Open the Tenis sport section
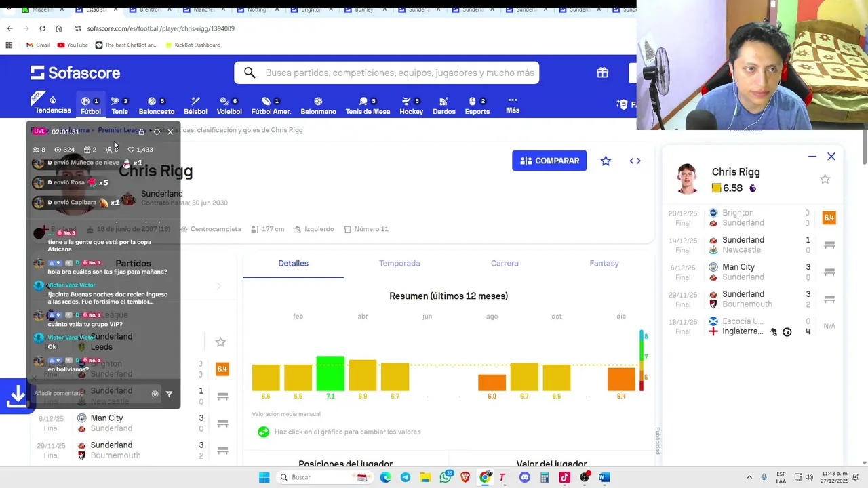The image size is (868, 488). pyautogui.click(x=119, y=106)
